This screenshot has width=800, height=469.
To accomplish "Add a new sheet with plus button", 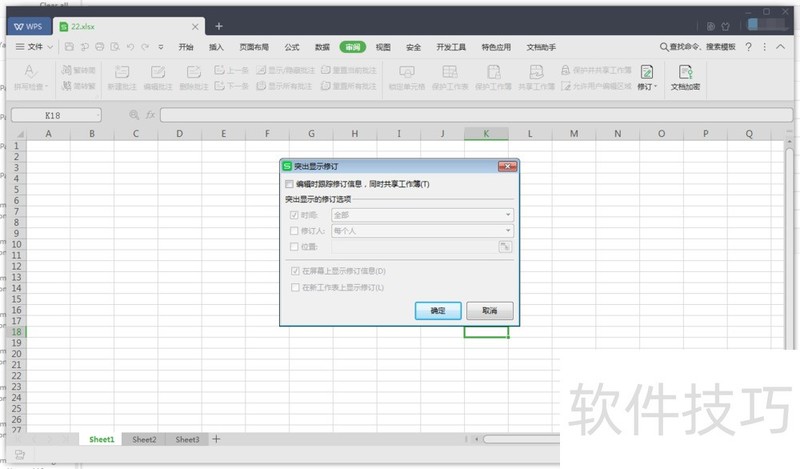I will [216, 439].
